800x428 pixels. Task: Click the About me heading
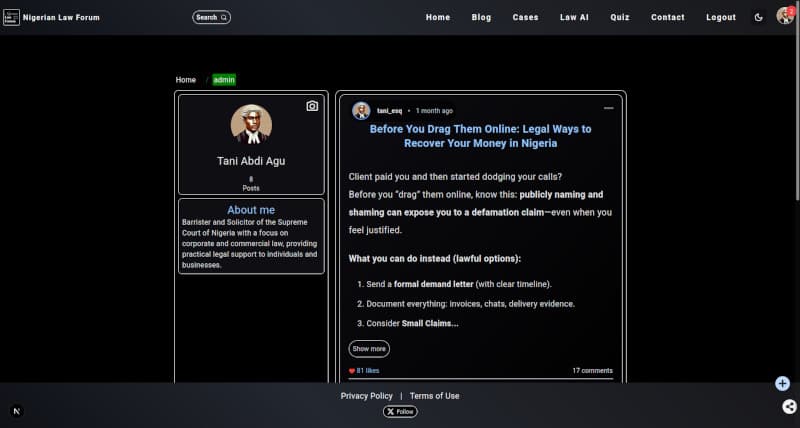click(x=251, y=210)
